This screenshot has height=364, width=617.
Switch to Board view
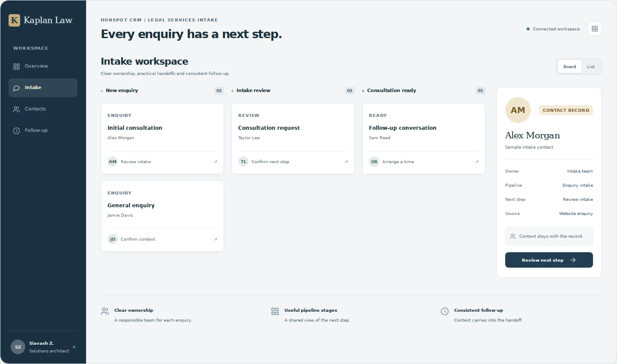coord(569,66)
